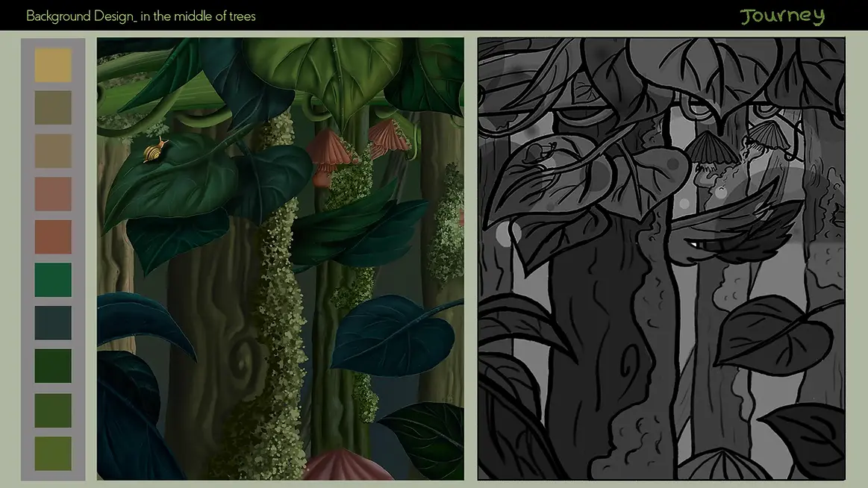Select the moss green swatch above the last one
Viewport: 868px width, 488px height.
tap(53, 410)
